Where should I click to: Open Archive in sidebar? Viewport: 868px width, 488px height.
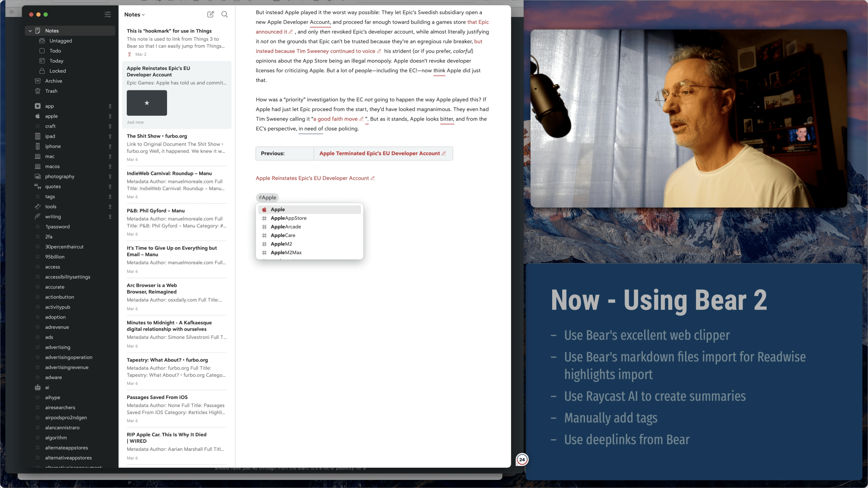click(54, 81)
